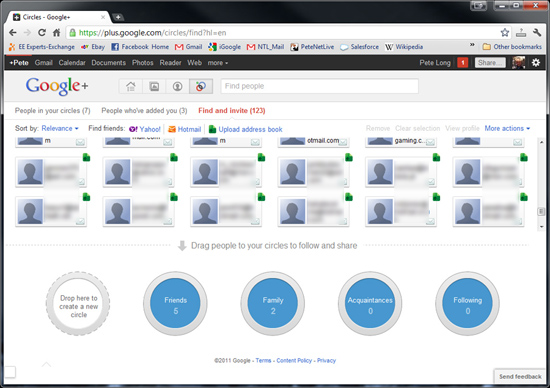This screenshot has width=550, height=388.
Task: Reload the page with the refresh icon
Action: tap(42, 33)
